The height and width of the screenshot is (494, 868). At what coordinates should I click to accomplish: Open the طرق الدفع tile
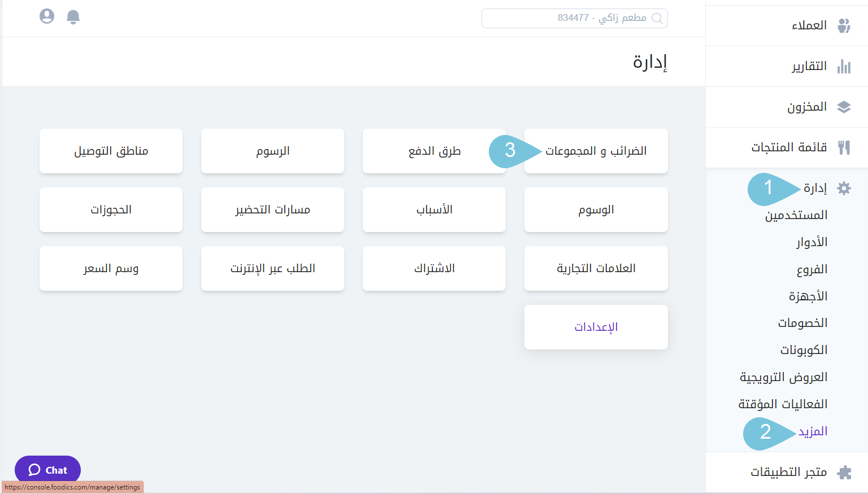tap(434, 151)
